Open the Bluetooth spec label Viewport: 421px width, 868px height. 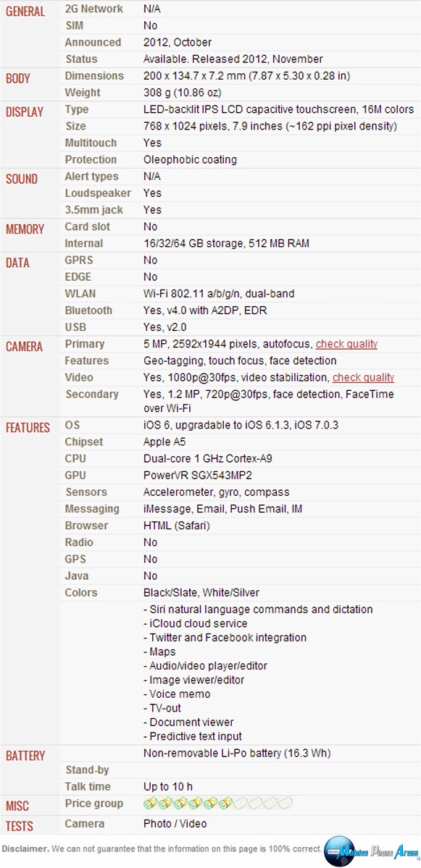(x=88, y=310)
